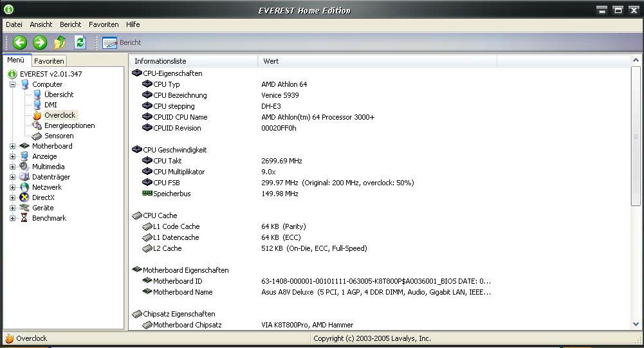The width and height of the screenshot is (644, 348).
Task: Expand the Motherboard tree node
Action: (13, 146)
